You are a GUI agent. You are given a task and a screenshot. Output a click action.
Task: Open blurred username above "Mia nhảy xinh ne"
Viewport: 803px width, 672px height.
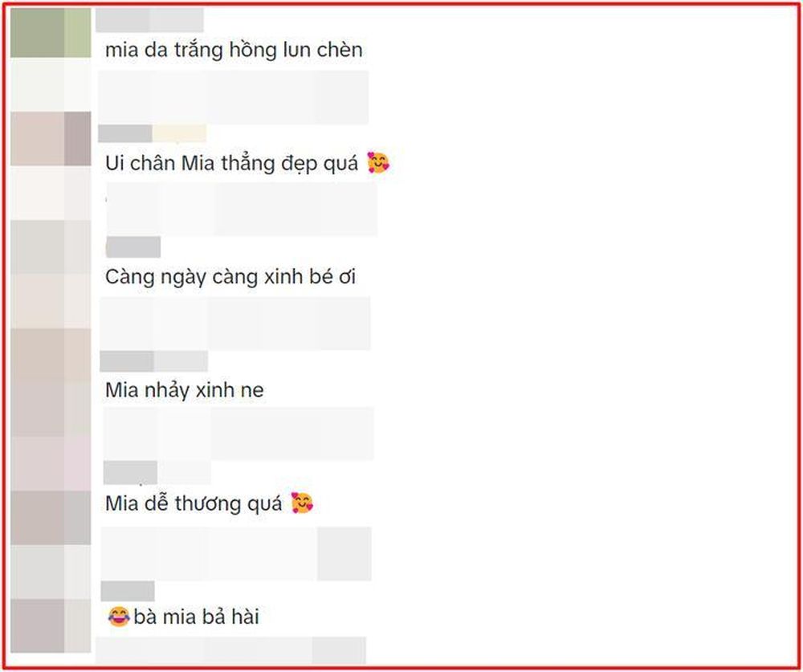[x=153, y=361]
